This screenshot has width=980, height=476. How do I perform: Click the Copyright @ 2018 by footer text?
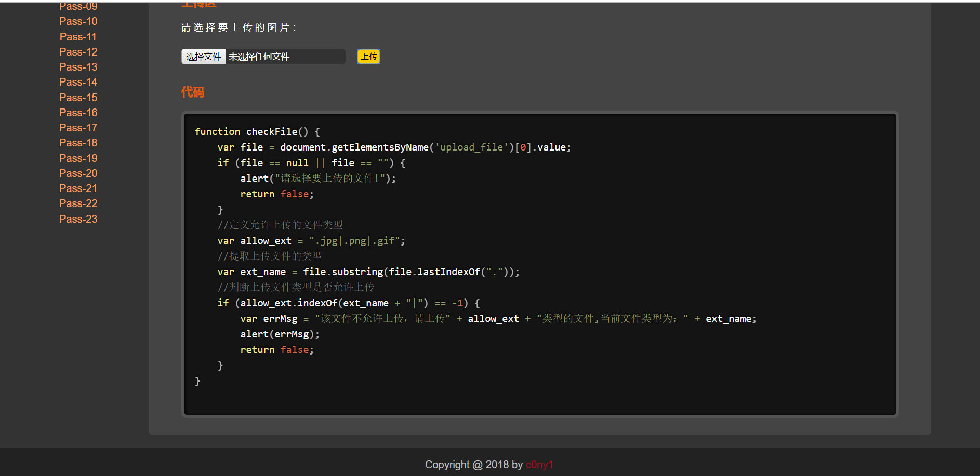click(x=474, y=465)
